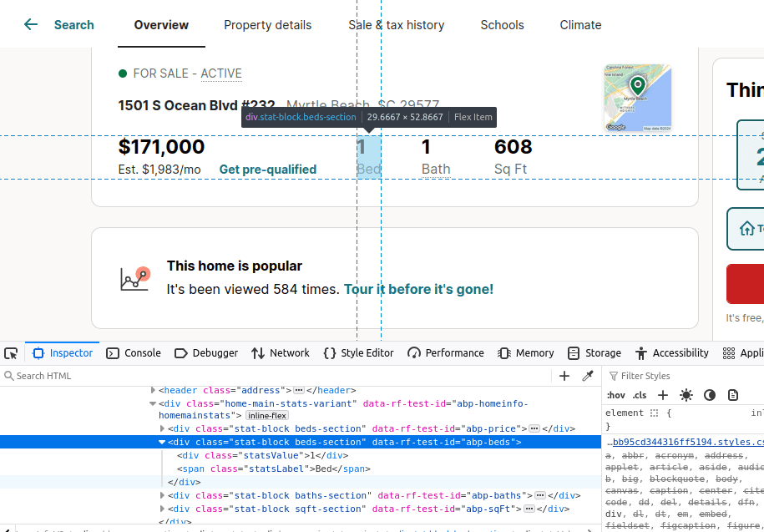Click Get pre-qualified link

point(267,169)
